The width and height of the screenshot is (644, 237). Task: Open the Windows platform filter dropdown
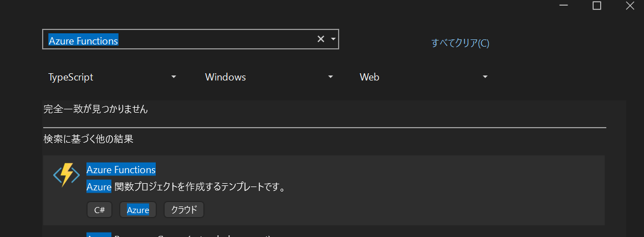[269, 77]
